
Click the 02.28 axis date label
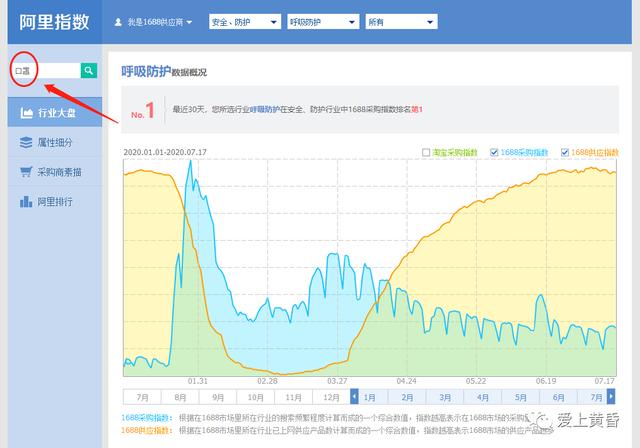(x=267, y=381)
